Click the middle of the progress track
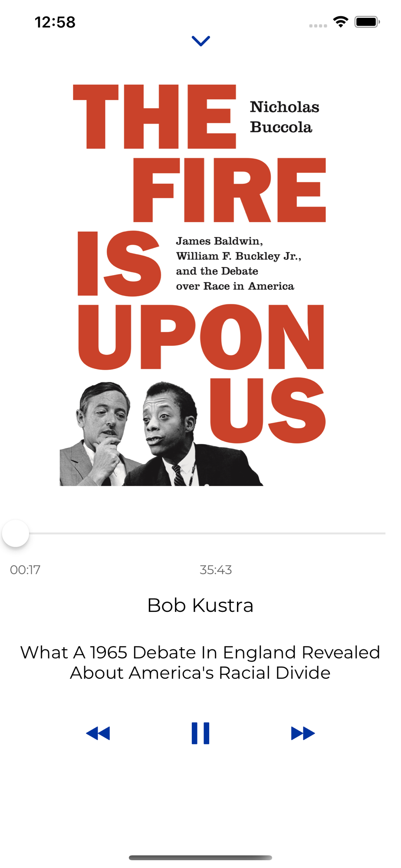Image resolution: width=401 pixels, height=868 pixels. 200,533
